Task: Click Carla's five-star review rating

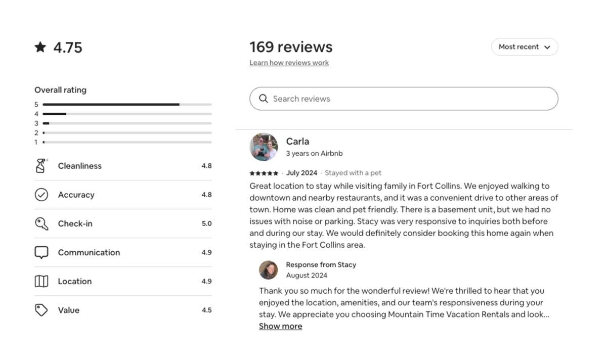Action: [264, 173]
